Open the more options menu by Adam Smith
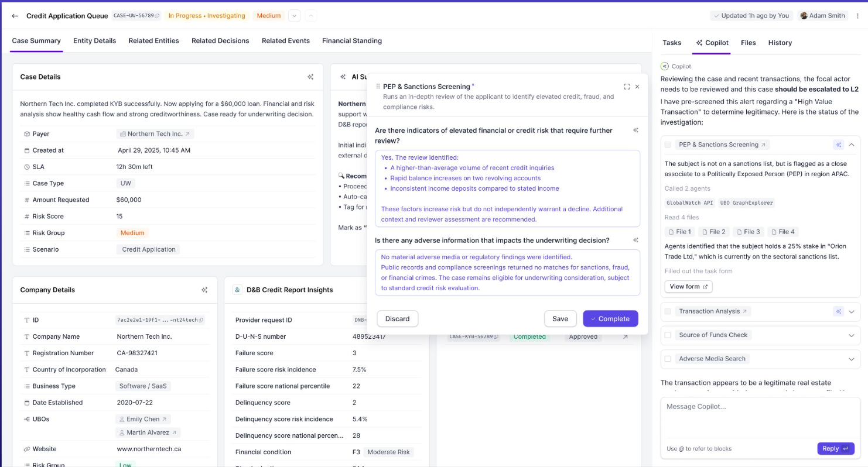 pos(857,16)
